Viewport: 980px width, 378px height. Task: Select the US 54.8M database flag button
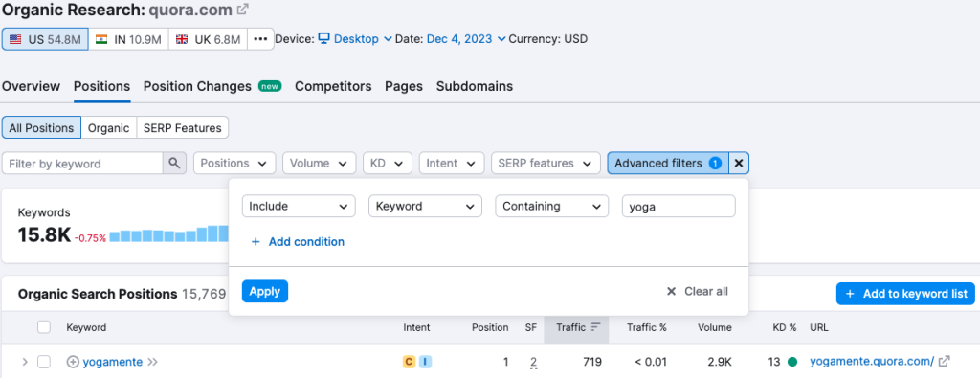45,39
